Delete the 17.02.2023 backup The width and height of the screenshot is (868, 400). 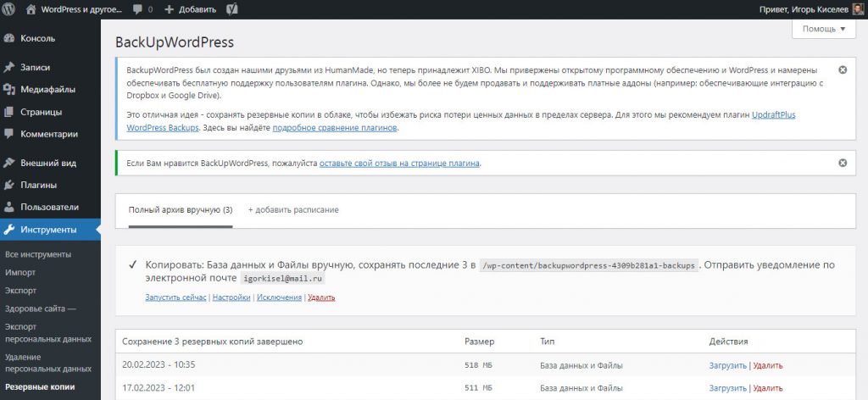tap(768, 387)
